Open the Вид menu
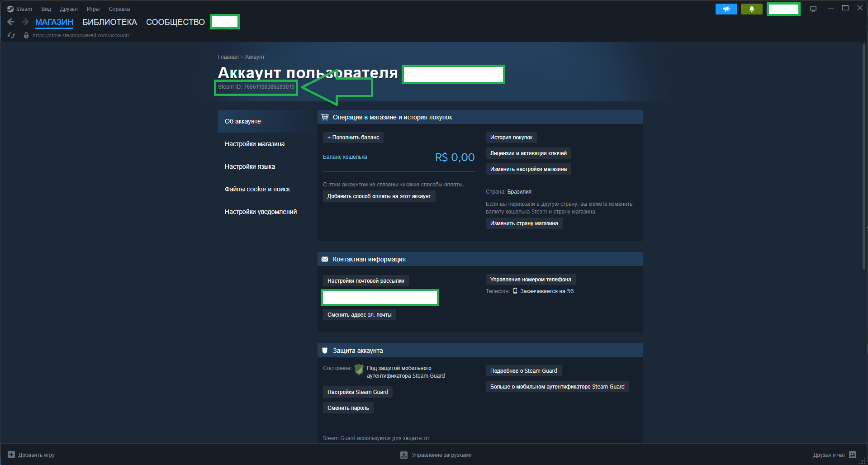Image resolution: width=868 pixels, height=465 pixels. [x=46, y=9]
